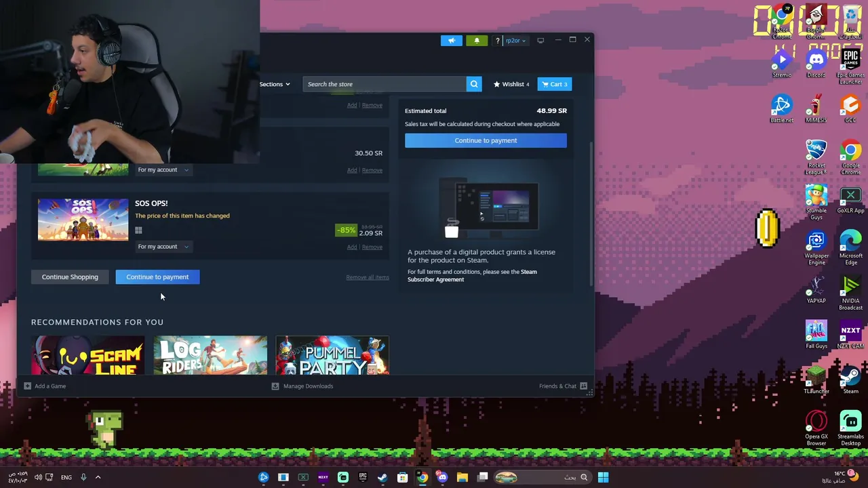Open Friends & Chat
This screenshot has height=488, width=868.
tap(563, 386)
